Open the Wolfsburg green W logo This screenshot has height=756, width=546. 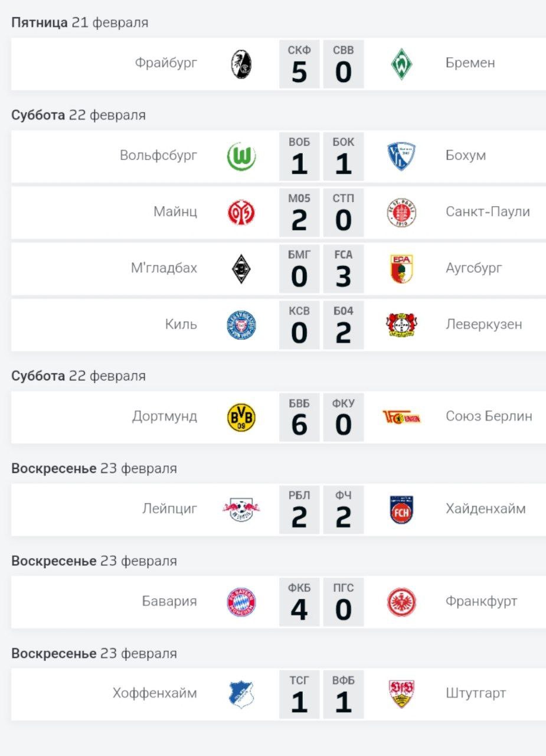click(x=241, y=157)
